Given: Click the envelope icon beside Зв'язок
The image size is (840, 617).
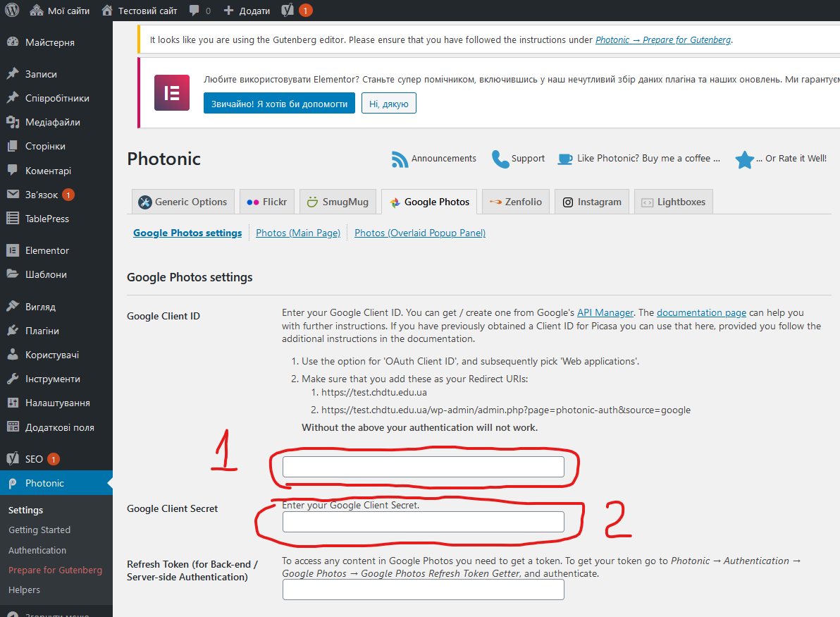Looking at the screenshot, I should [x=13, y=194].
